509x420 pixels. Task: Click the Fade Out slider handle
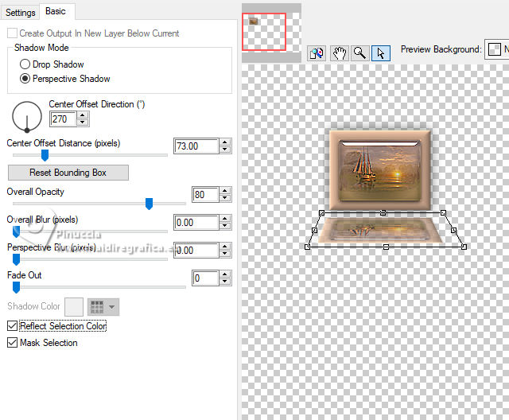pyautogui.click(x=16, y=288)
